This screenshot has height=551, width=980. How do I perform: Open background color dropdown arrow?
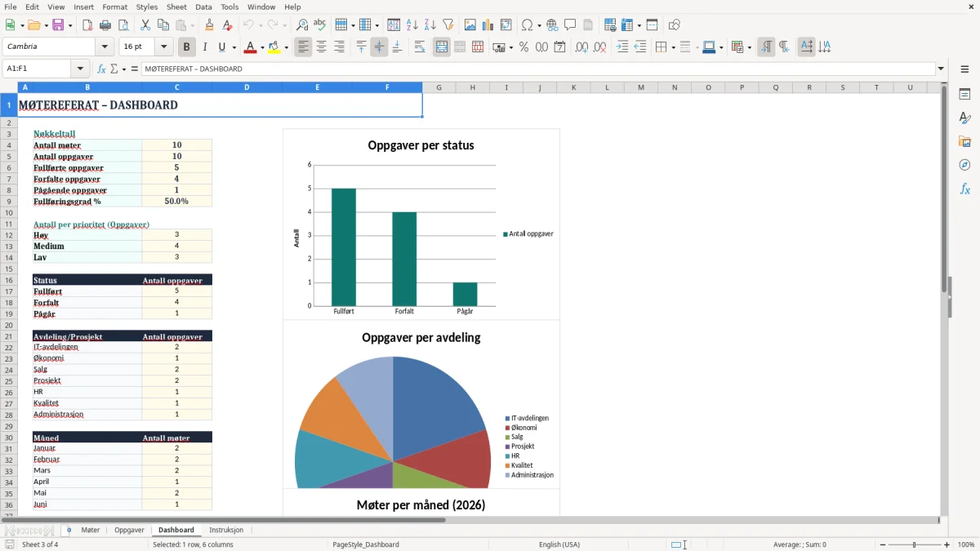pyautogui.click(x=286, y=47)
